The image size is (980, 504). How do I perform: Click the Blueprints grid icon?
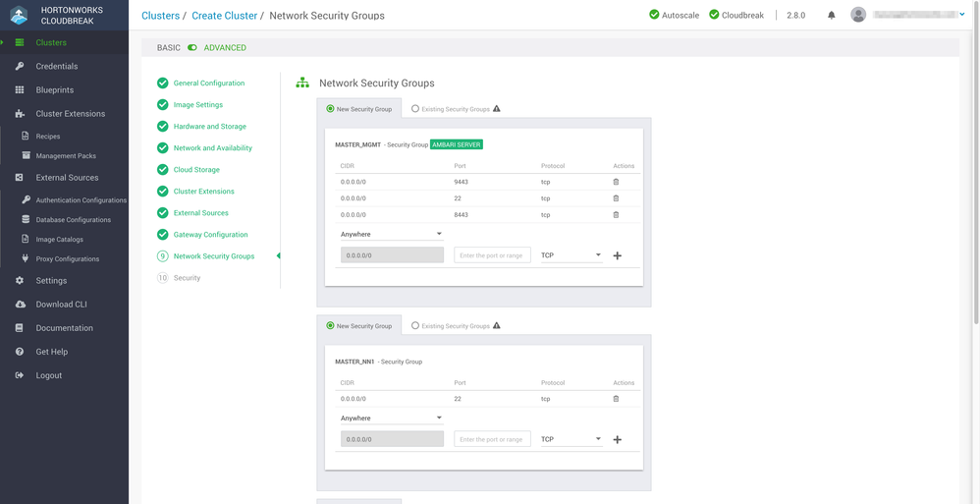click(x=20, y=90)
